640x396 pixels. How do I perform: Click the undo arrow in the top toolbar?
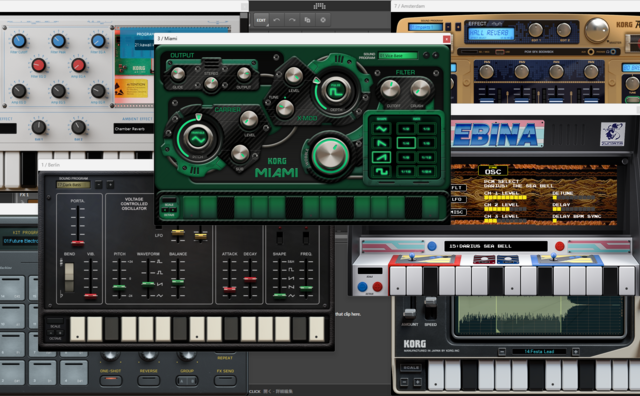click(277, 20)
